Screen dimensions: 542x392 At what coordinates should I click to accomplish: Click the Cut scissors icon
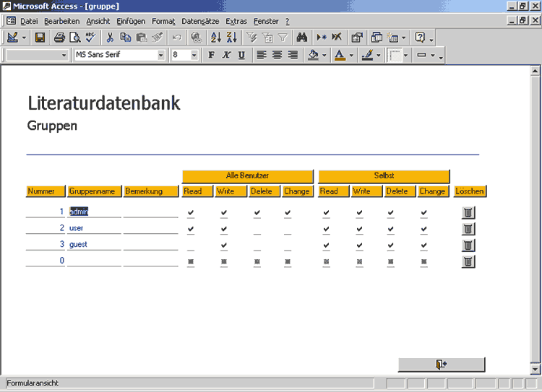pyautogui.click(x=110, y=38)
